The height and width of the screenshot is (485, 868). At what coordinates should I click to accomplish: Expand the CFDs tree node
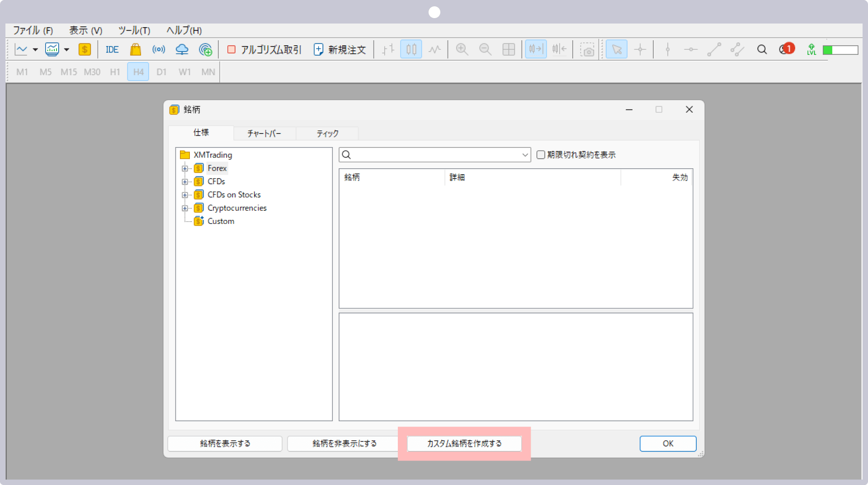[x=185, y=181]
